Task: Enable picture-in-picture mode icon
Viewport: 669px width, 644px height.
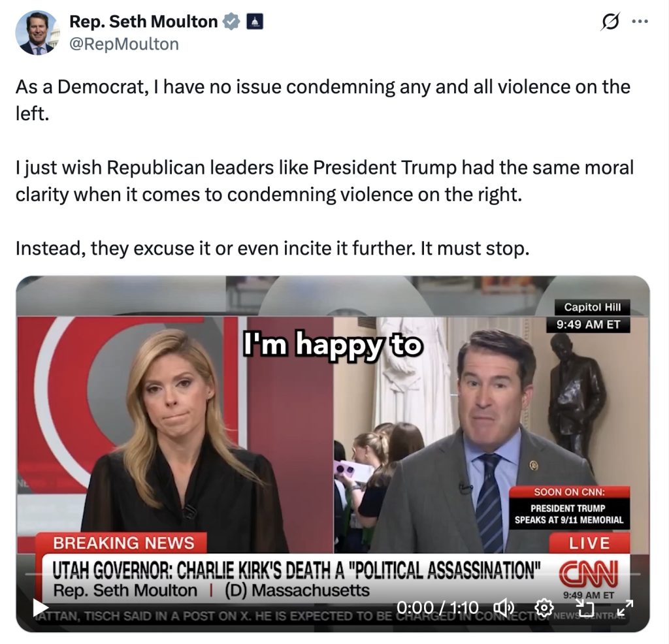Action: (x=585, y=607)
